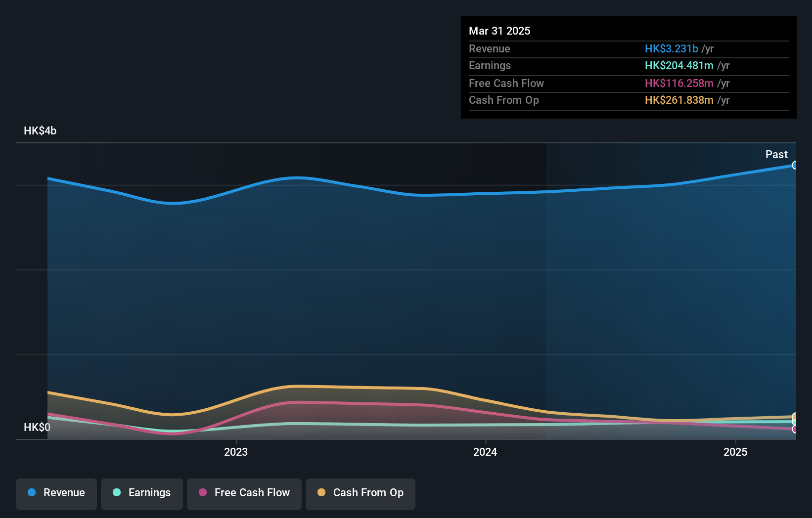The width and height of the screenshot is (812, 518).
Task: Click the Past section label
Action: [x=776, y=154]
